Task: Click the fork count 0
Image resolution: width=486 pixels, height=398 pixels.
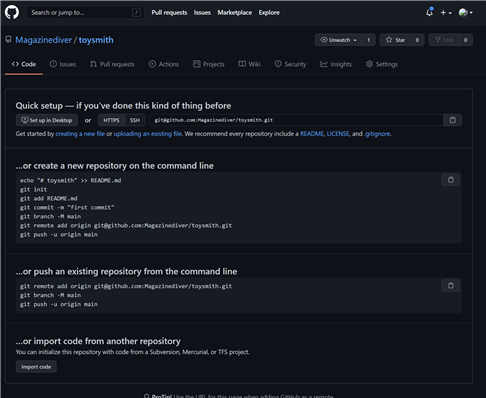Action: (x=466, y=40)
